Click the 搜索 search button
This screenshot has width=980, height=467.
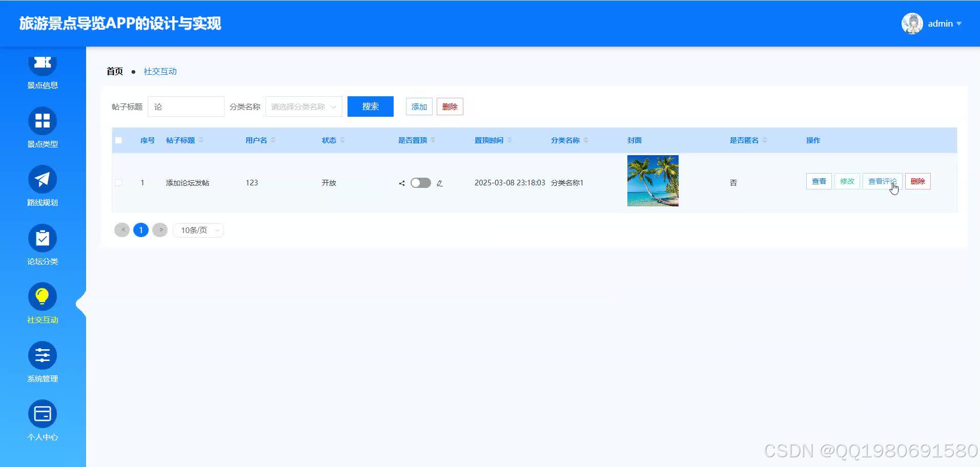(x=370, y=107)
